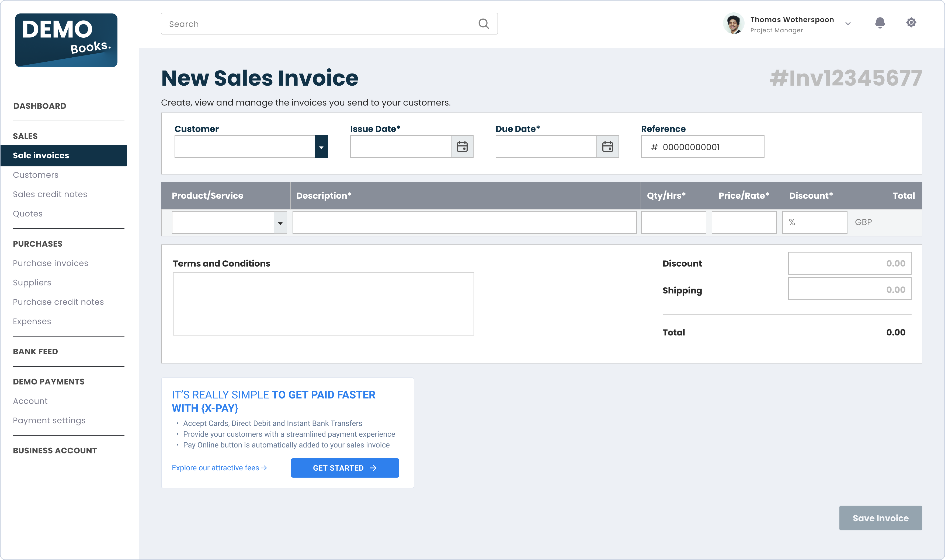Click the search magnifier icon

[x=484, y=24]
